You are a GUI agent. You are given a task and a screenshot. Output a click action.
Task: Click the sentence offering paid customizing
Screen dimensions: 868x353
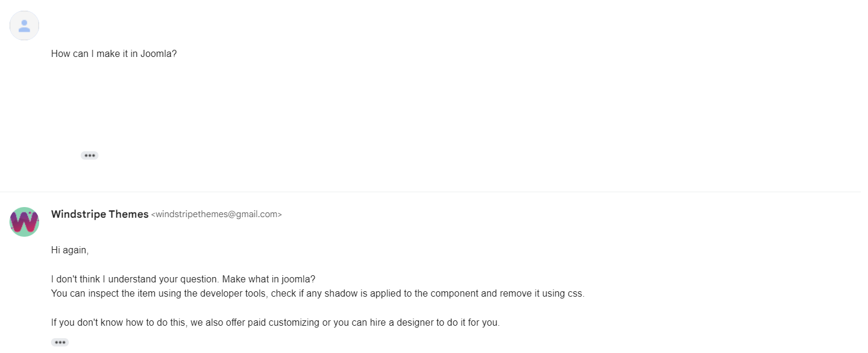[x=275, y=323]
